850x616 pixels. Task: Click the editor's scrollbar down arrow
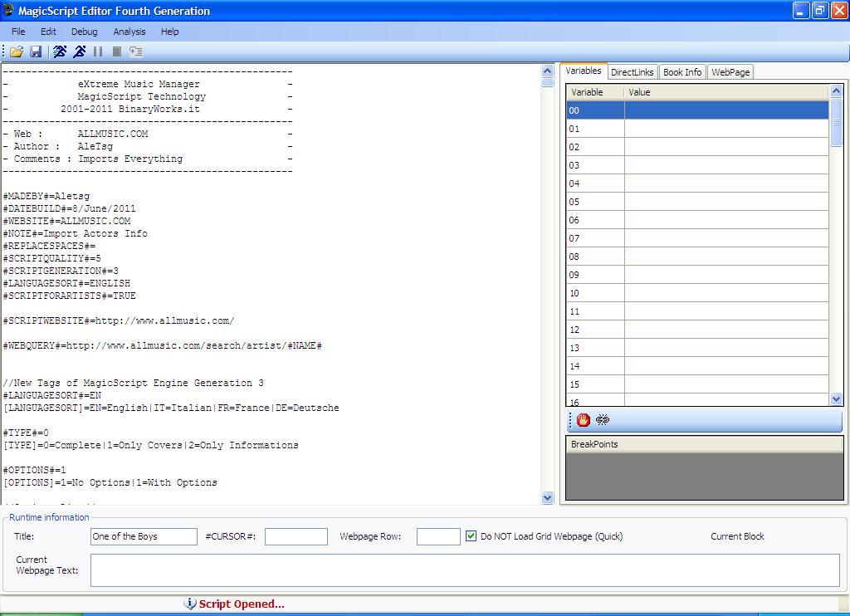point(548,498)
